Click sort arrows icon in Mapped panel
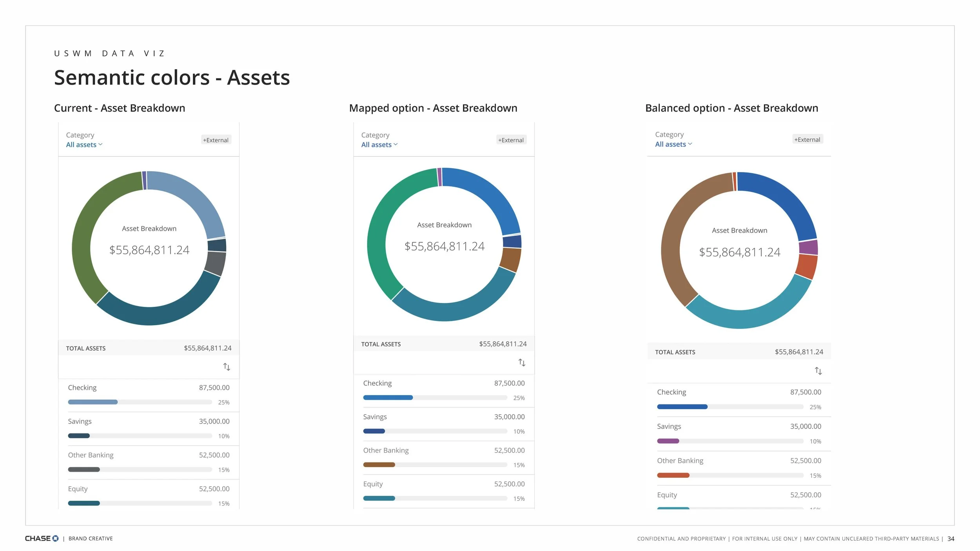The width and height of the screenshot is (980, 551). [522, 362]
